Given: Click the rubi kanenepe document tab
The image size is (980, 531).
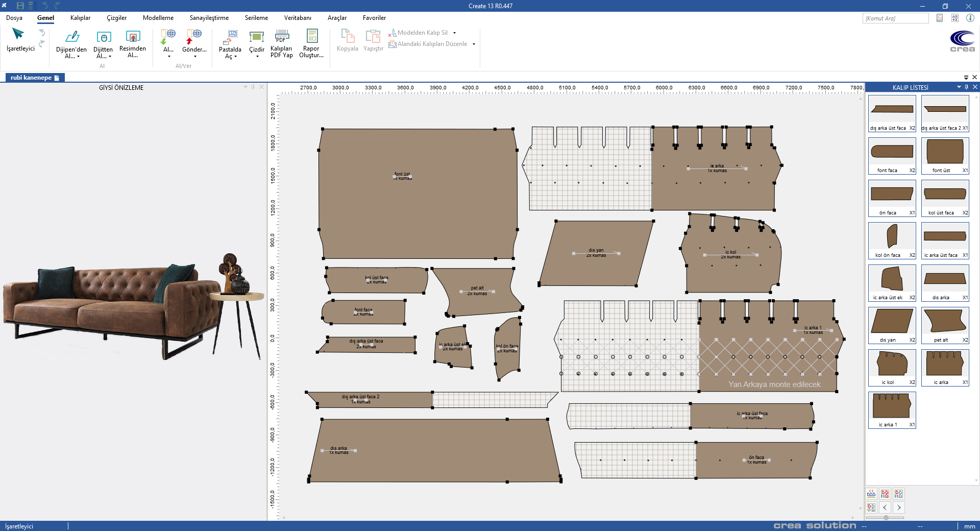Looking at the screenshot, I should pos(31,78).
